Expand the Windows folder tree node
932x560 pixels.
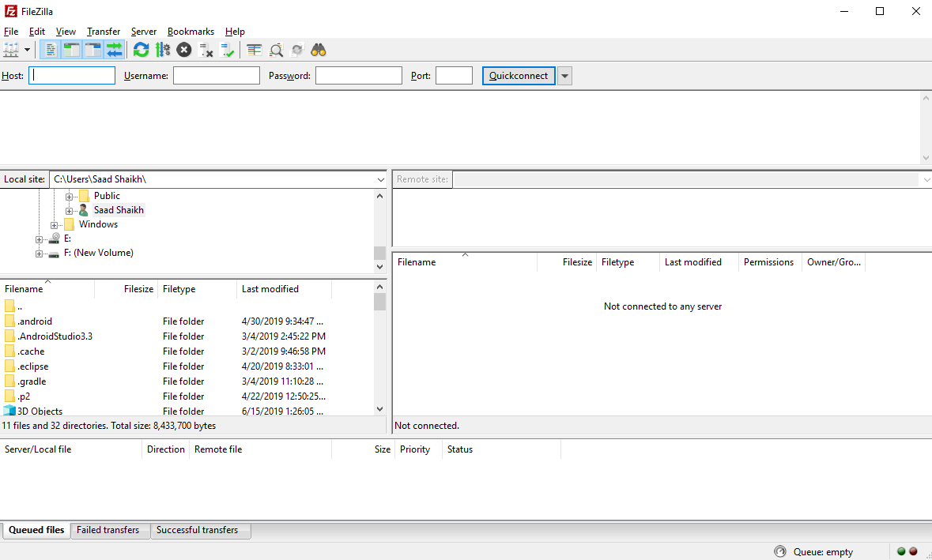click(x=54, y=225)
